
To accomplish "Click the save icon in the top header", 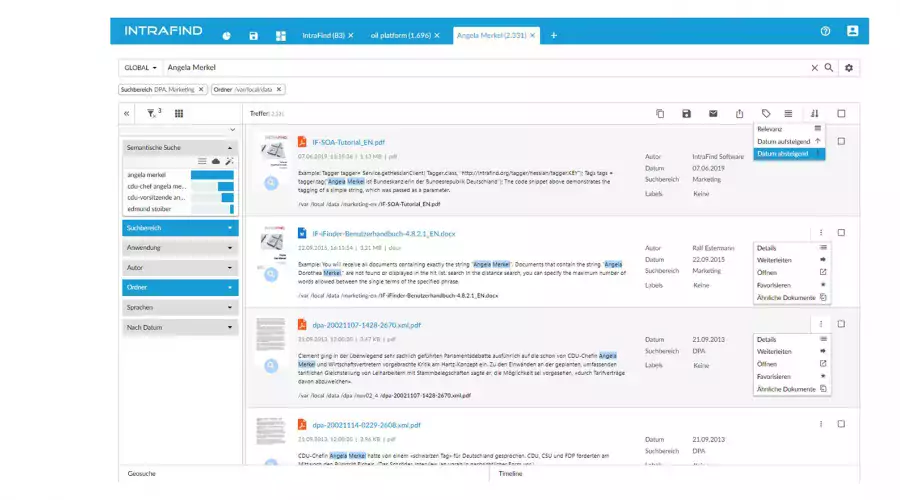I will pos(254,35).
